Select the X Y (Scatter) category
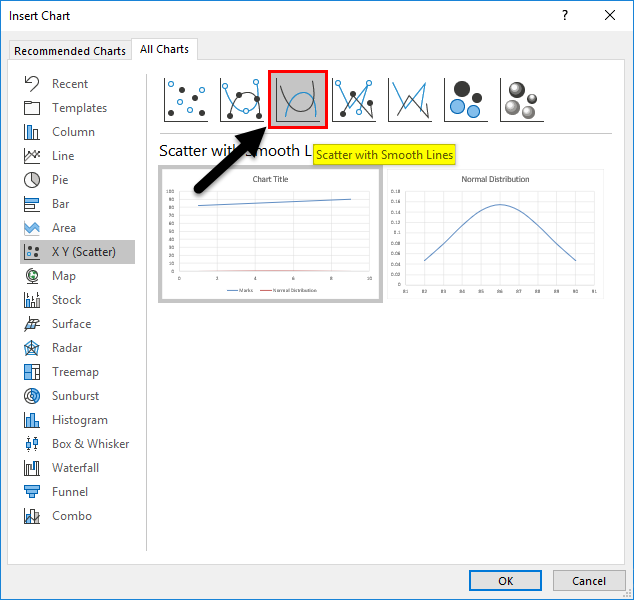Screen dimensions: 634x600 pyautogui.click(x=77, y=252)
